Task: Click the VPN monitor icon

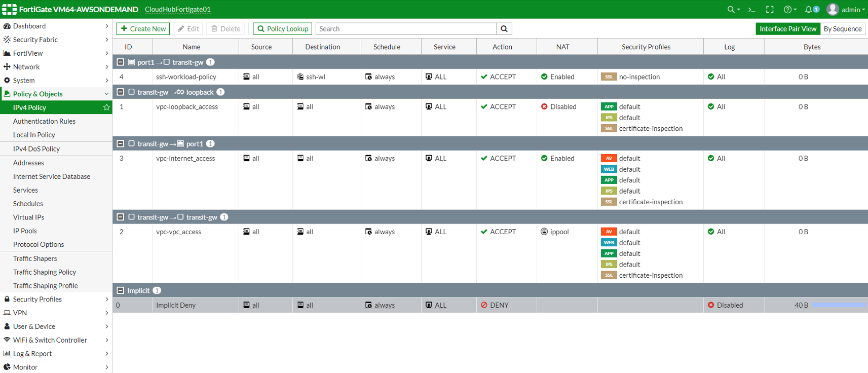Action: 7,313
